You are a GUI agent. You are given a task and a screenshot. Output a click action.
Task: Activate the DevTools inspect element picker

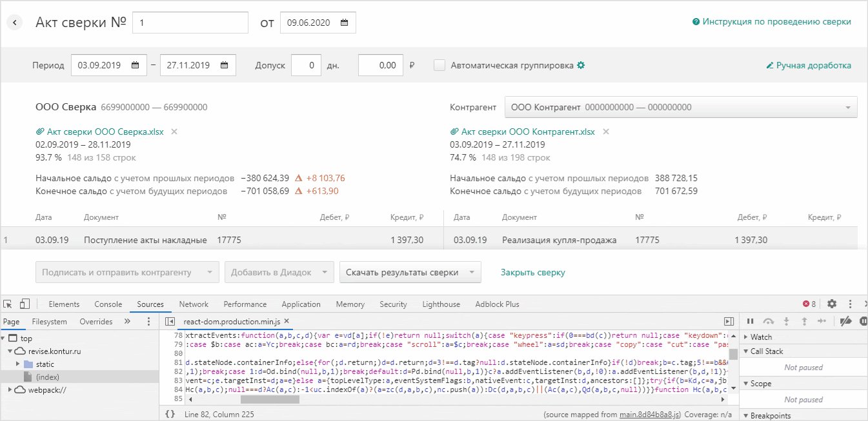(x=9, y=304)
